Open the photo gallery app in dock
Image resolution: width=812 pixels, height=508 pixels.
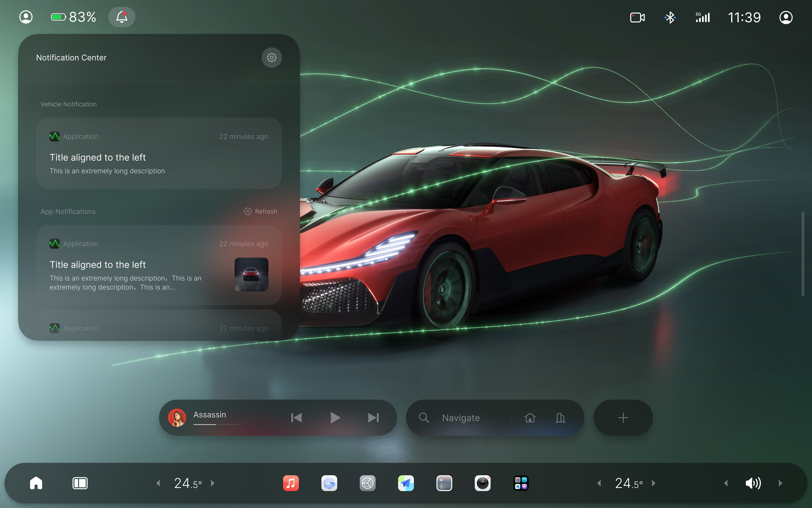(444, 483)
